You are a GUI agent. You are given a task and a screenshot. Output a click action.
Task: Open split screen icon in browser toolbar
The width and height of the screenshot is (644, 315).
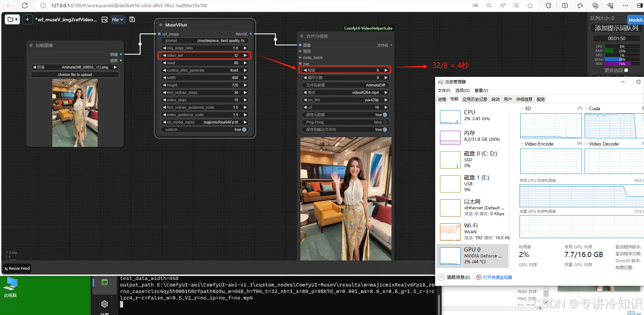(x=565, y=5)
